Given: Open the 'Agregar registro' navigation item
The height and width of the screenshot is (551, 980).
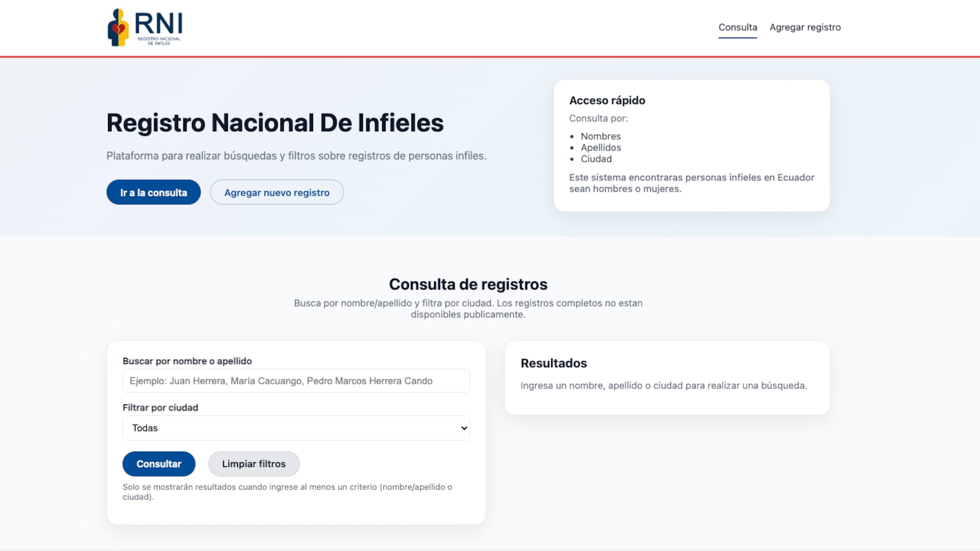Looking at the screenshot, I should point(805,27).
